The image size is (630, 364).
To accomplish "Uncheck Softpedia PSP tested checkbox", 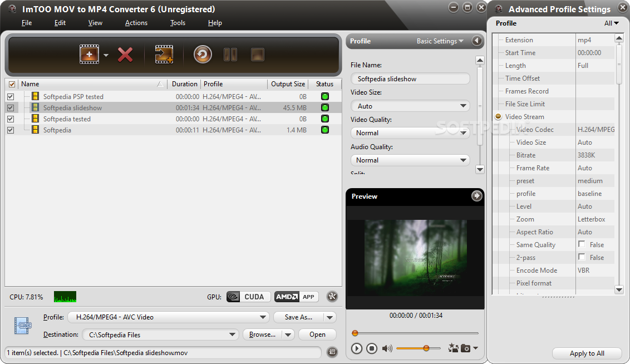I will point(11,97).
